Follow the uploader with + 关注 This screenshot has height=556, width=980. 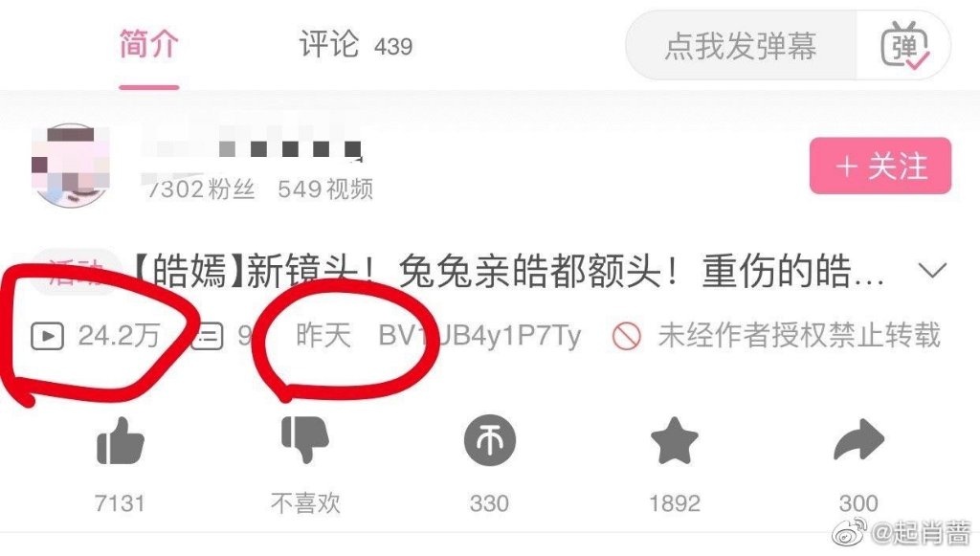point(880,167)
